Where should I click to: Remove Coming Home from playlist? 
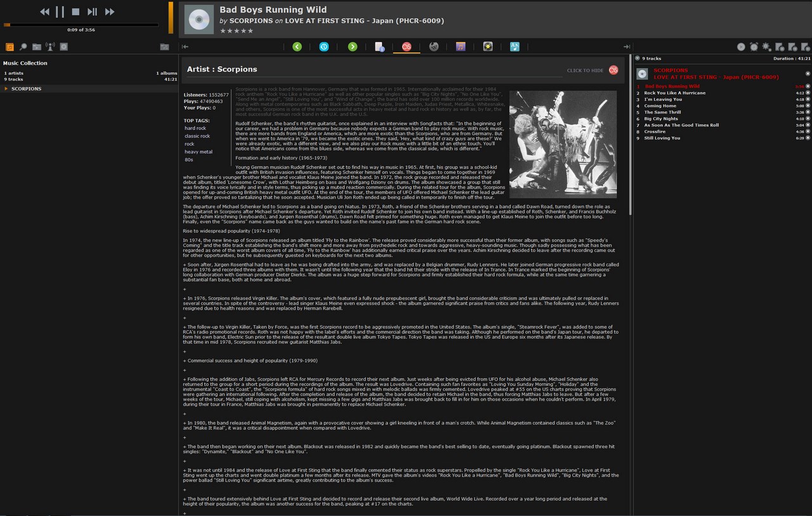point(808,106)
